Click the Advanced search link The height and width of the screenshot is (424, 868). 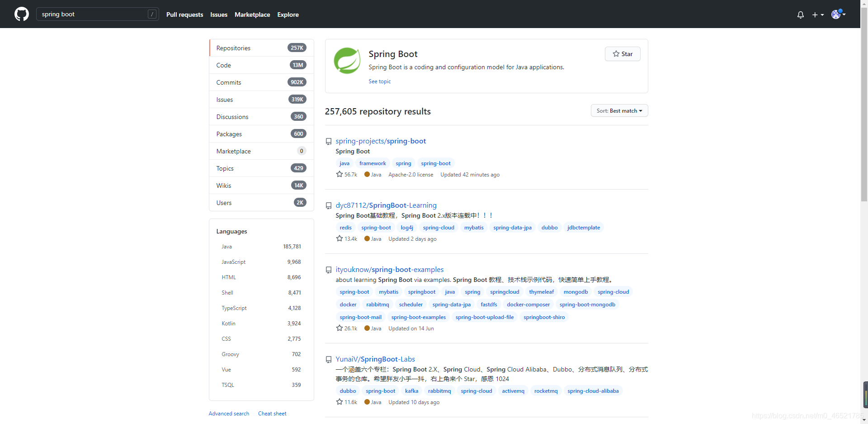click(229, 413)
